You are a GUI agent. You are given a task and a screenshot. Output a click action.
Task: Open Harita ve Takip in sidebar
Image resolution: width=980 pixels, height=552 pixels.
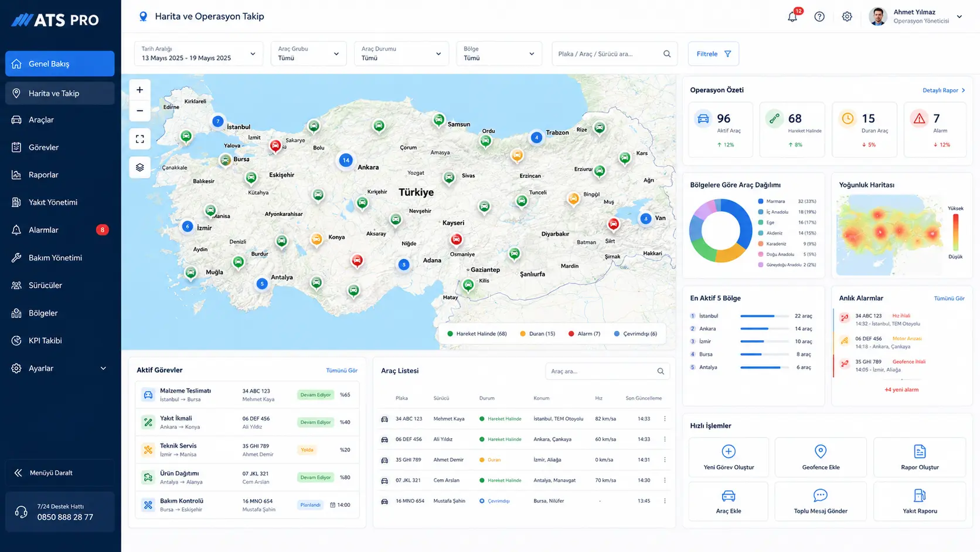click(x=60, y=93)
